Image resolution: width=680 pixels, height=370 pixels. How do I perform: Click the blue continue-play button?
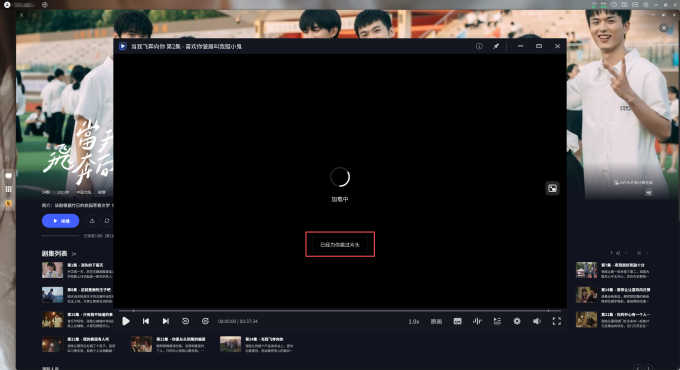(x=60, y=221)
